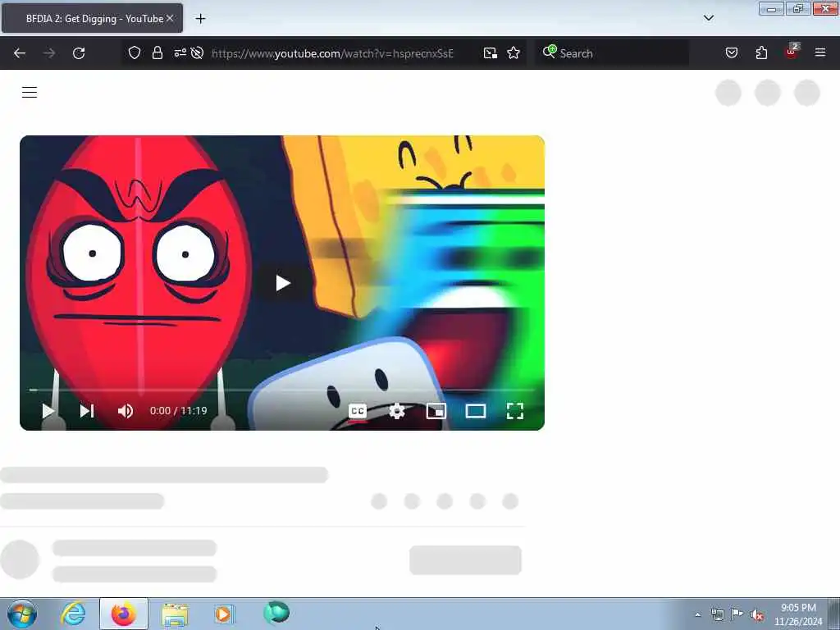Screen dimensions: 840x630
Task: Bookmark this page with star icon
Action: pyautogui.click(x=514, y=52)
